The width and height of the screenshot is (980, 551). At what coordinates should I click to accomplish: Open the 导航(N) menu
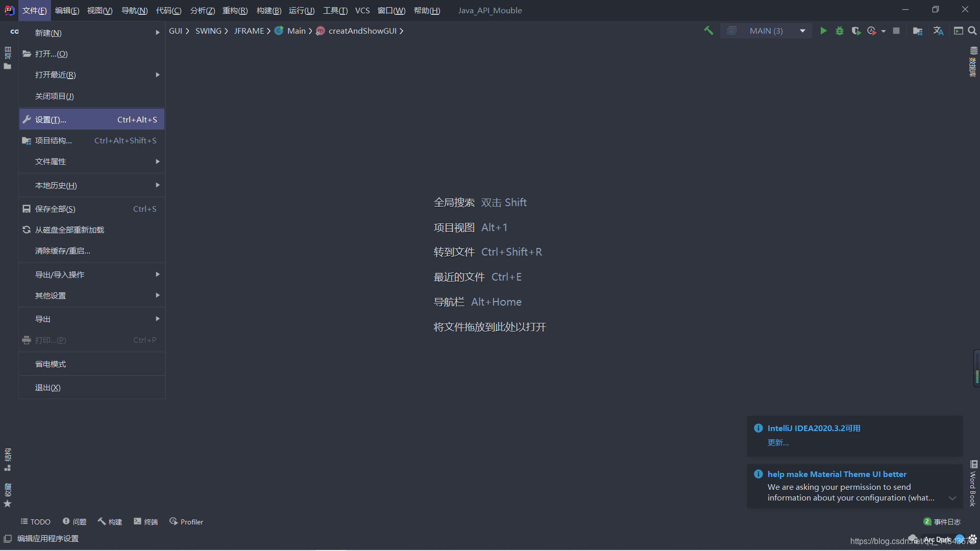[x=134, y=10]
